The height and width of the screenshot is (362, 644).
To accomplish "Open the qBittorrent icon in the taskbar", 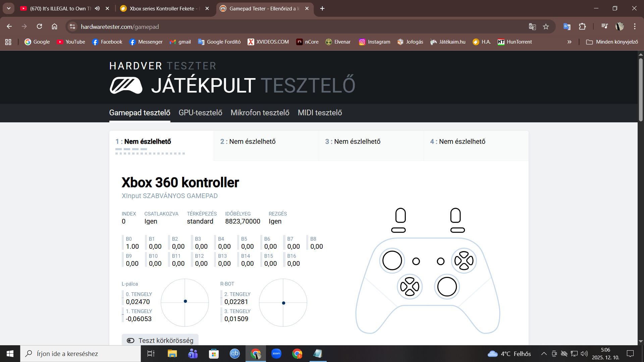I will [x=234, y=354].
